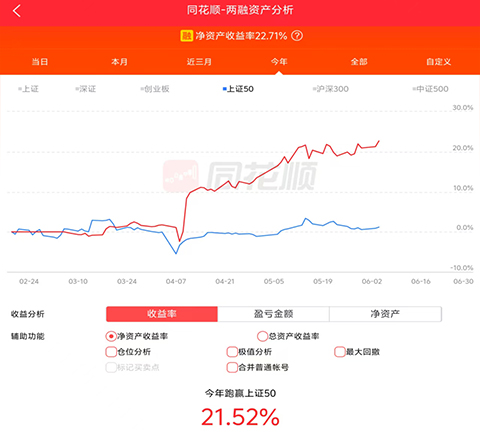
Task: Select 创业板 benchmark legend
Action: (x=155, y=89)
